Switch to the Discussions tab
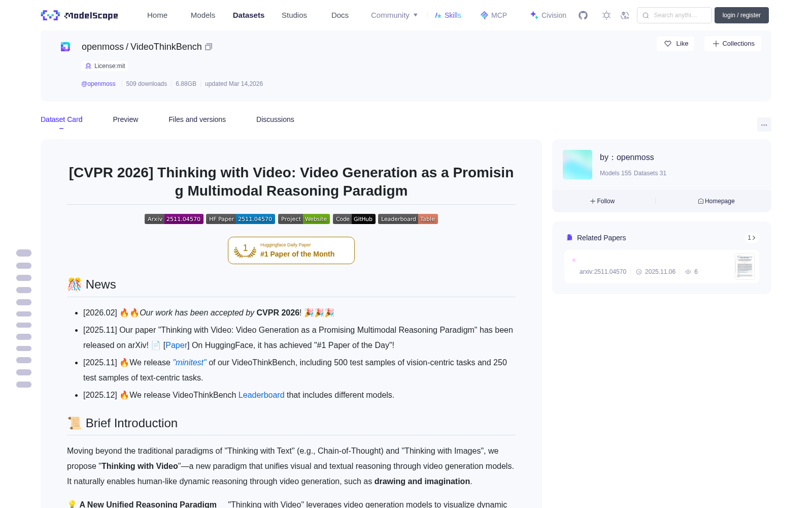 pos(275,119)
